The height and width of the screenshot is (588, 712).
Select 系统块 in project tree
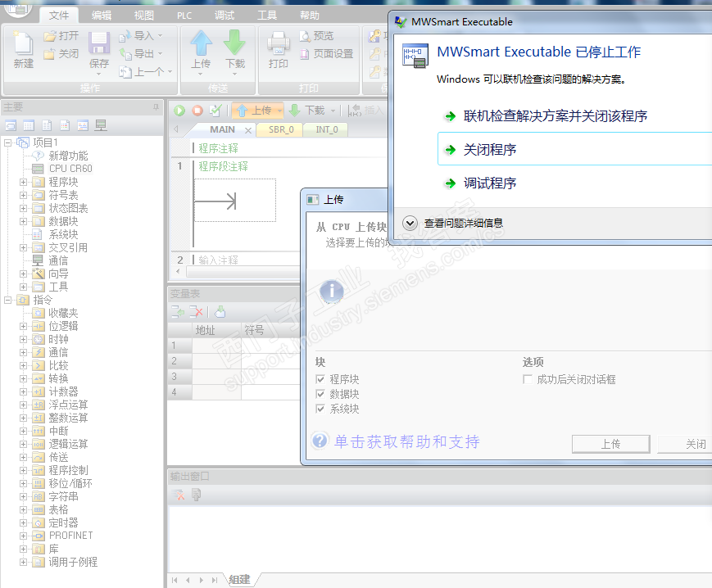[x=63, y=234]
